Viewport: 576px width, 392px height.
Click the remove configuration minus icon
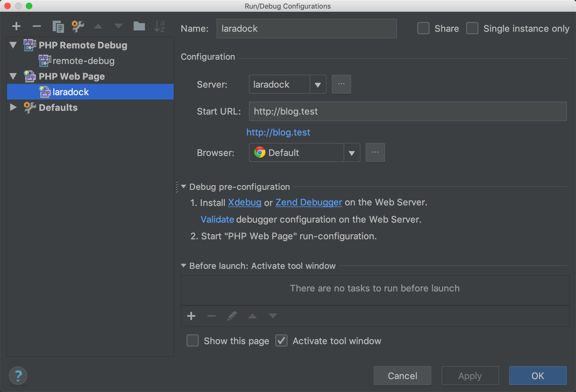(x=37, y=26)
